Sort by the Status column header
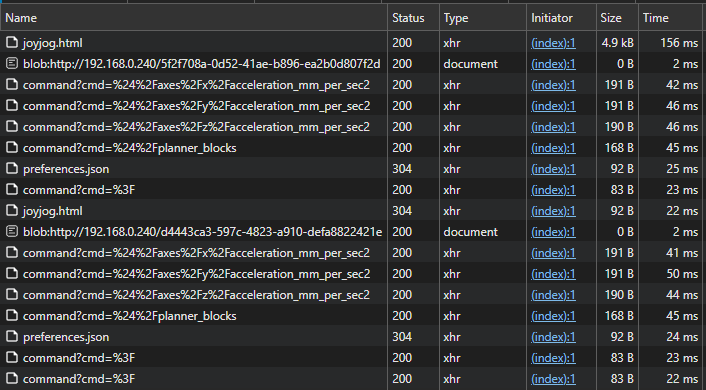The height and width of the screenshot is (390, 706). [x=413, y=18]
